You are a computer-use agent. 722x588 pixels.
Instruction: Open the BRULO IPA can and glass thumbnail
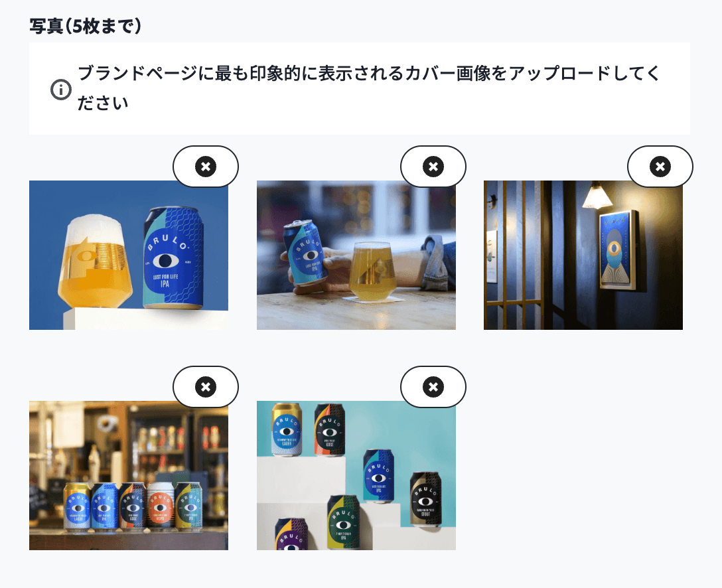tap(129, 255)
